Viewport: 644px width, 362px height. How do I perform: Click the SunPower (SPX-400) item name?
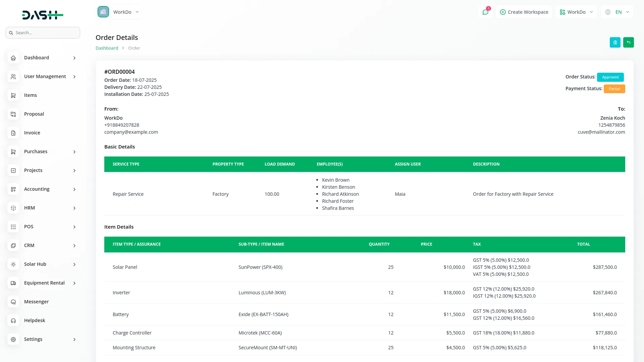260,267
